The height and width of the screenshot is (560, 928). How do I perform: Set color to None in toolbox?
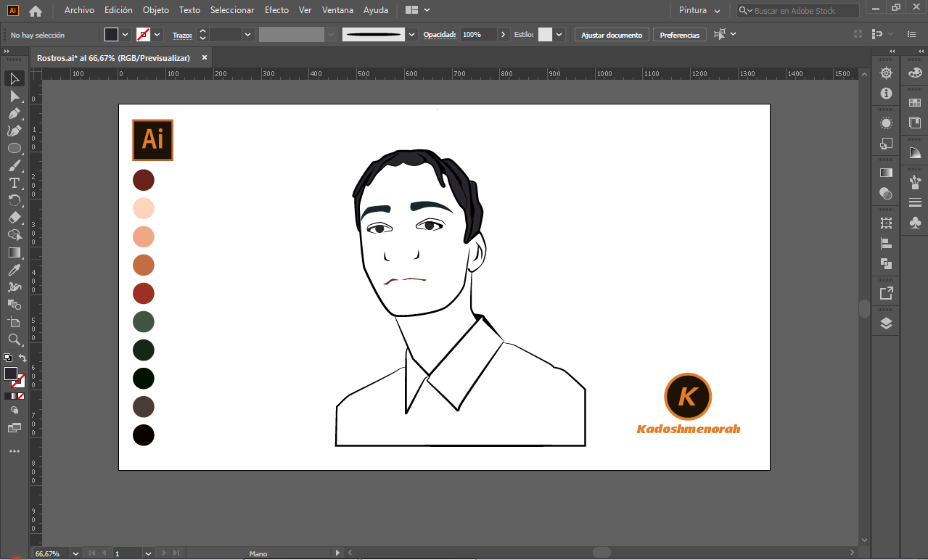point(22,396)
